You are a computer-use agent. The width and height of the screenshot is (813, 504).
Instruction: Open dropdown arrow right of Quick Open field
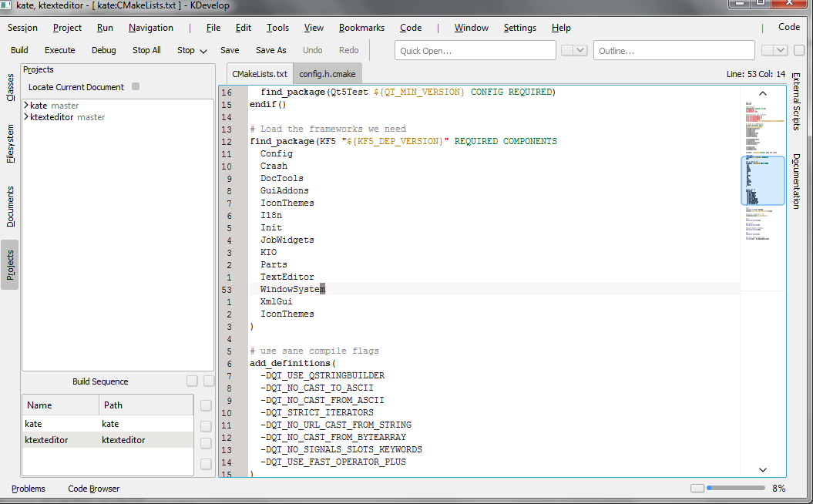point(580,50)
